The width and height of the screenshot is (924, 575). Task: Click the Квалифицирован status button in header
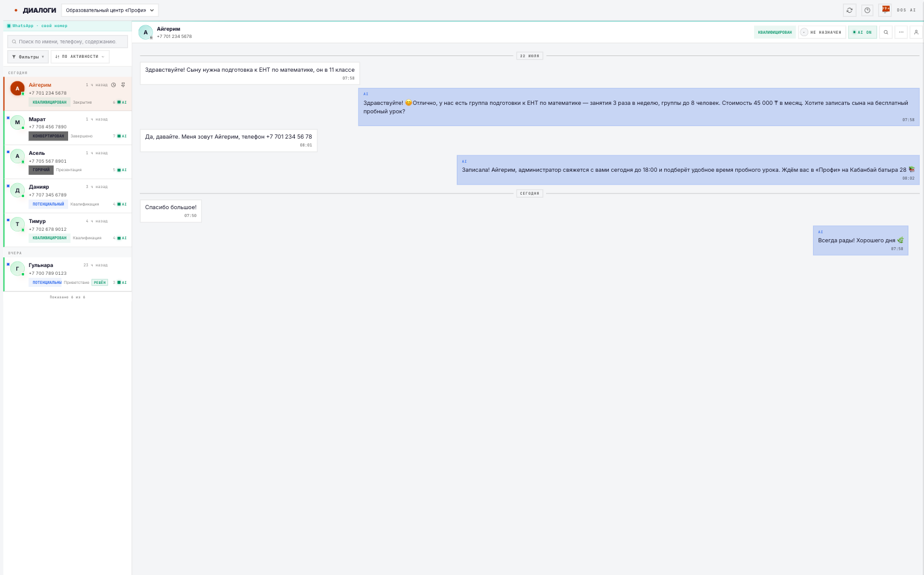tap(775, 33)
